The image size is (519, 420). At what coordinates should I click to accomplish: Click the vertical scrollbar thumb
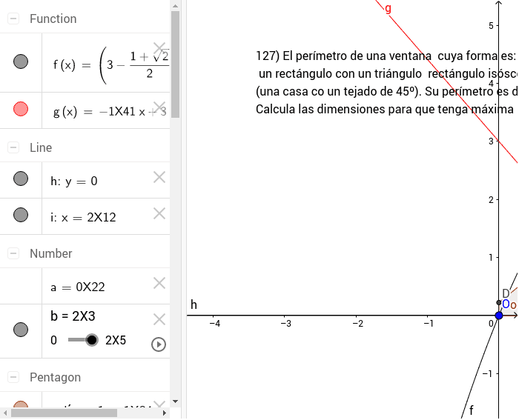[176, 64]
